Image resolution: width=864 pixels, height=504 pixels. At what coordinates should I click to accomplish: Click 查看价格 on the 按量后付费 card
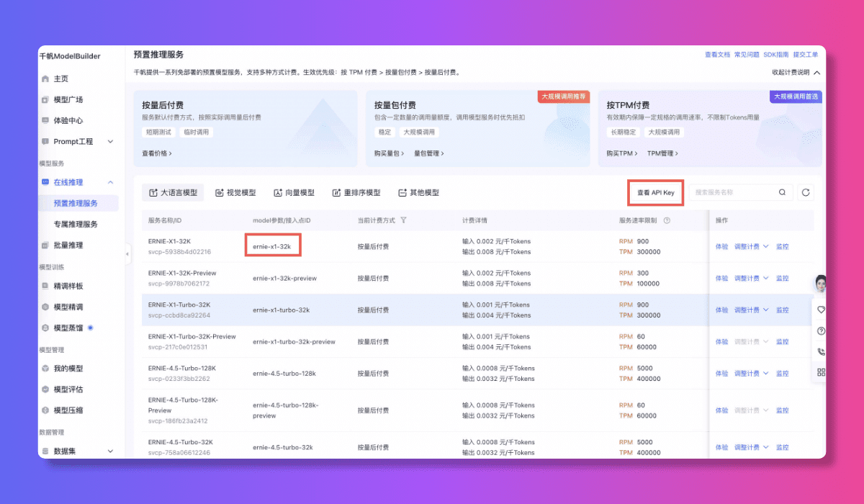click(x=157, y=153)
